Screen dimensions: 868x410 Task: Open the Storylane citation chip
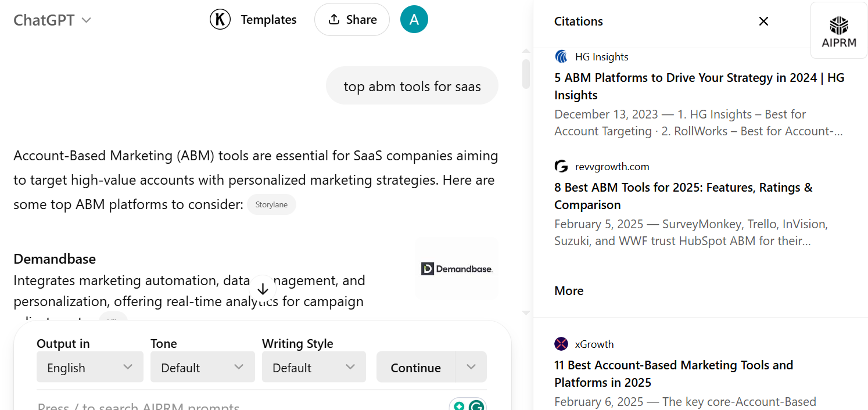pyautogui.click(x=271, y=204)
